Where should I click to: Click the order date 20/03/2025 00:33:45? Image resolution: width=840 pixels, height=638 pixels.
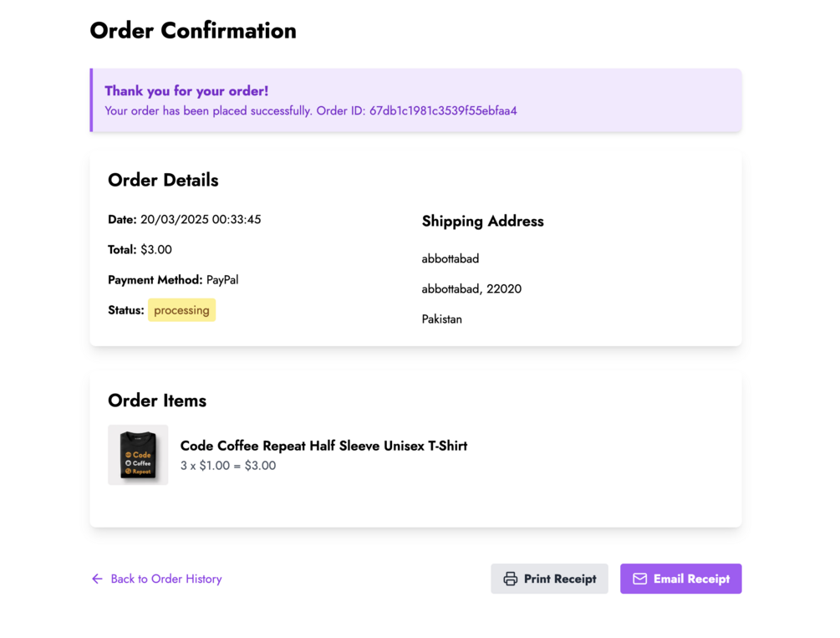[201, 220]
